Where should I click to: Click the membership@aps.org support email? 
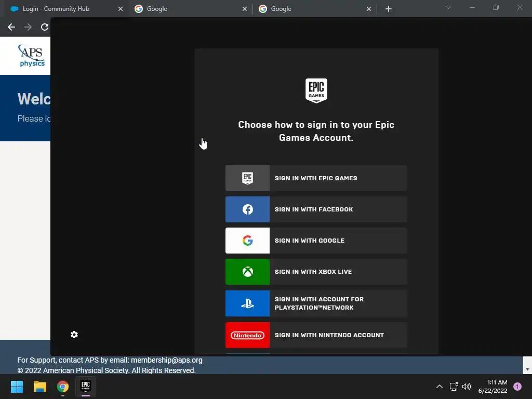tap(167, 360)
